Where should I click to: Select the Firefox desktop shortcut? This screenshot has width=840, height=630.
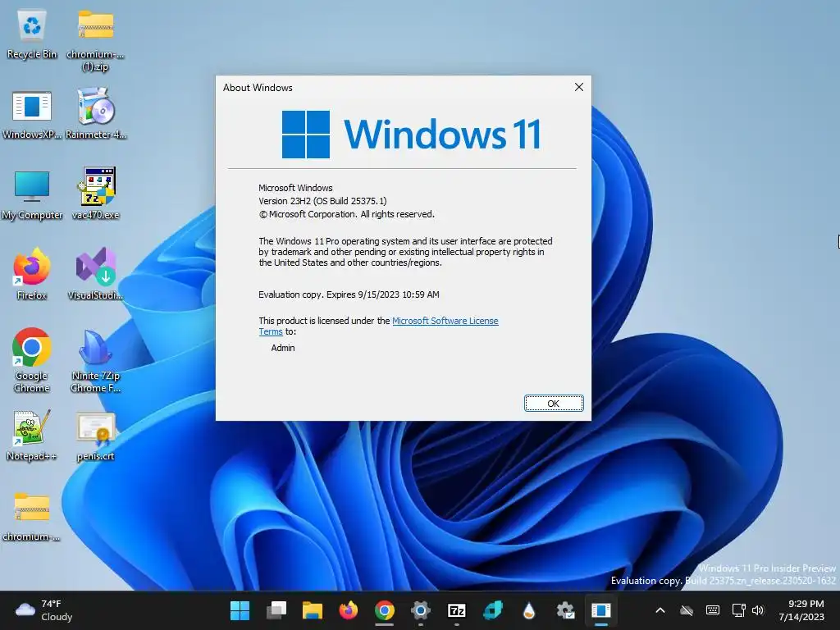coord(32,274)
